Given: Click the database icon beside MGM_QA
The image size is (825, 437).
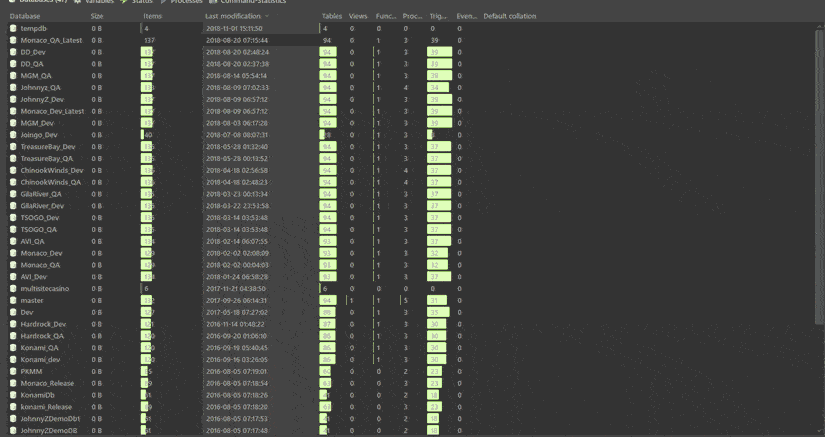Looking at the screenshot, I should 13,76.
